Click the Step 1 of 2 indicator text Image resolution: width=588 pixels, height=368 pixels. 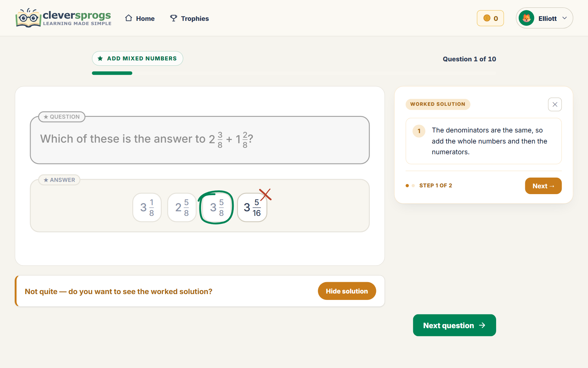tap(435, 186)
